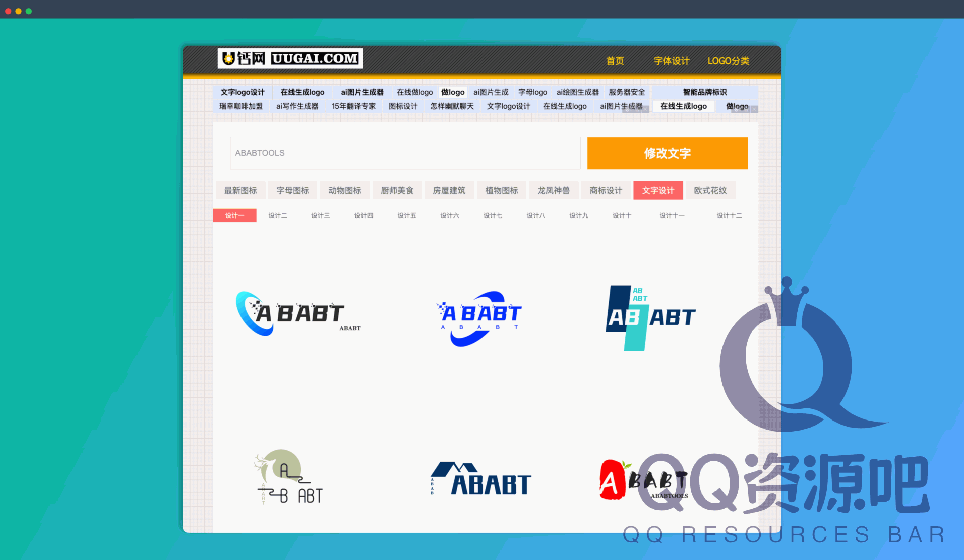
Task: Click the 瑞幸咖啡加盟 link
Action: 241,106
